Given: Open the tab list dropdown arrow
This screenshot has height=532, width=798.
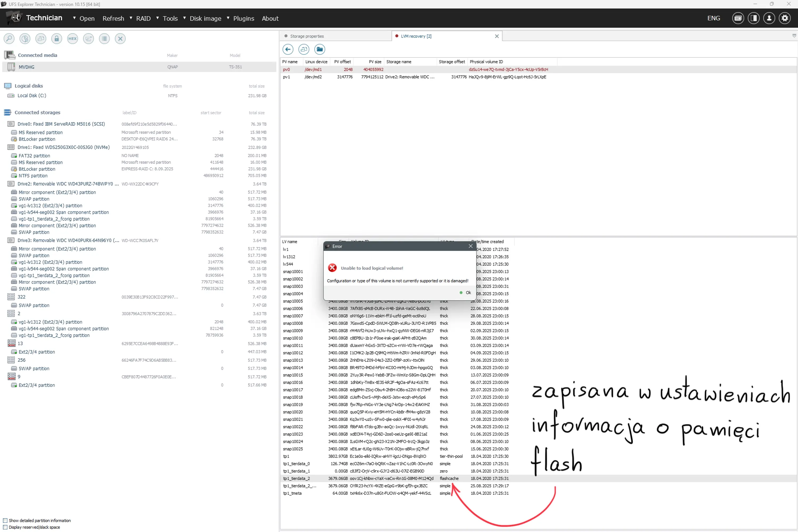Looking at the screenshot, I should (x=794, y=36).
